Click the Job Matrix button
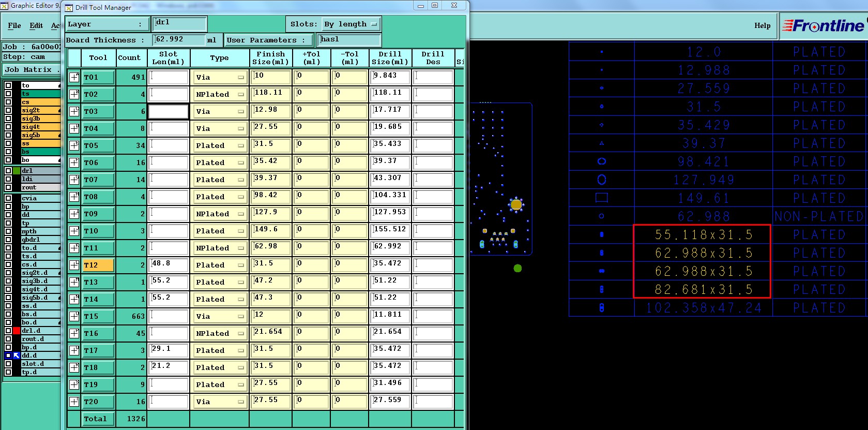 (31, 69)
